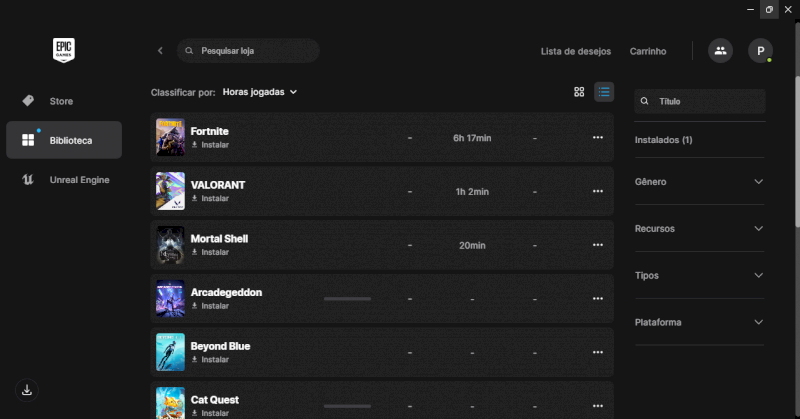The image size is (800, 419).
Task: Open the Horas jogadas sort dropdown
Action: pyautogui.click(x=260, y=92)
